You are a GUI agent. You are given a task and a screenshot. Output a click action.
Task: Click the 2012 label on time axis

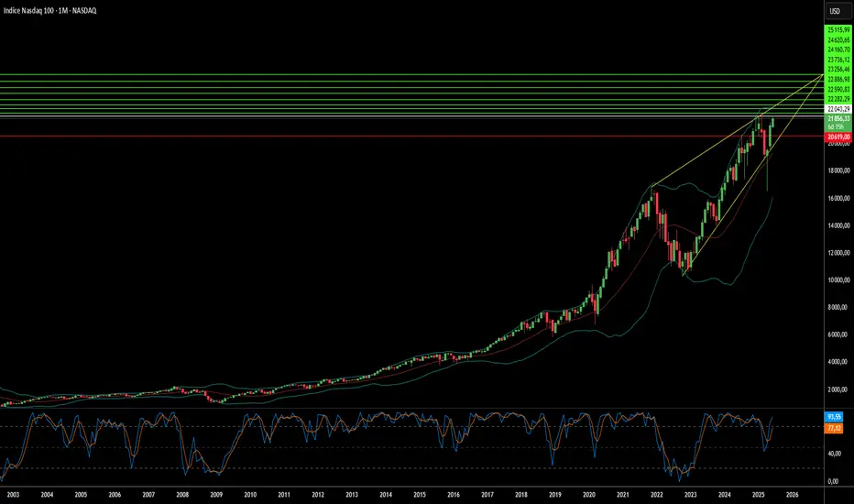(318, 495)
